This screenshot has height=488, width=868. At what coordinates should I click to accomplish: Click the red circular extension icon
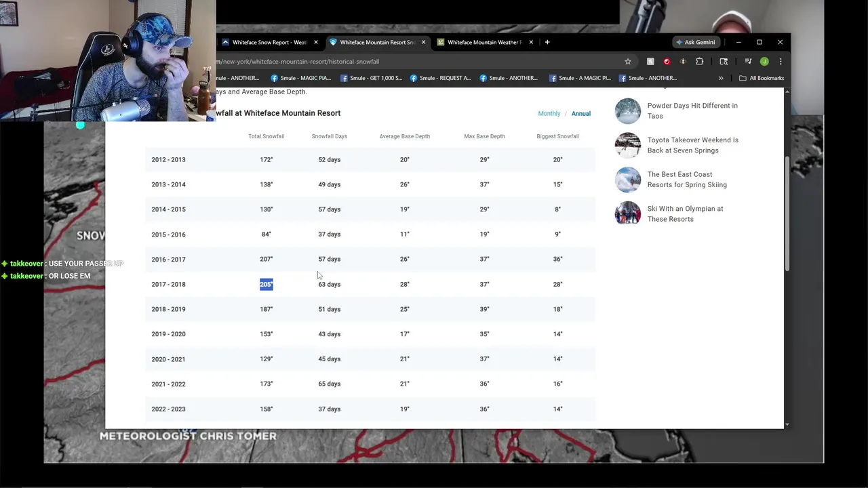667,61
